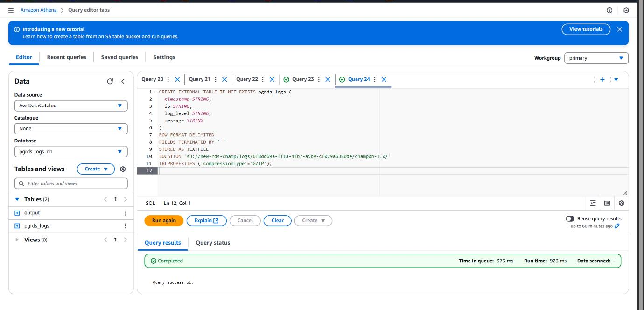Format the query using the indent icon
Screen dimensions: 644x310
click(593, 203)
